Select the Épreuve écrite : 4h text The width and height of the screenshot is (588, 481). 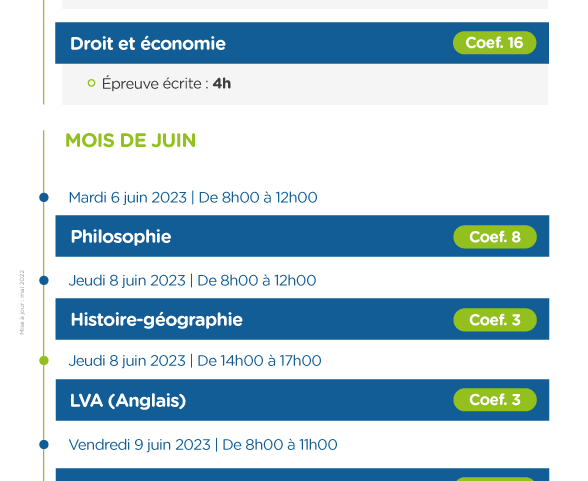(x=166, y=83)
